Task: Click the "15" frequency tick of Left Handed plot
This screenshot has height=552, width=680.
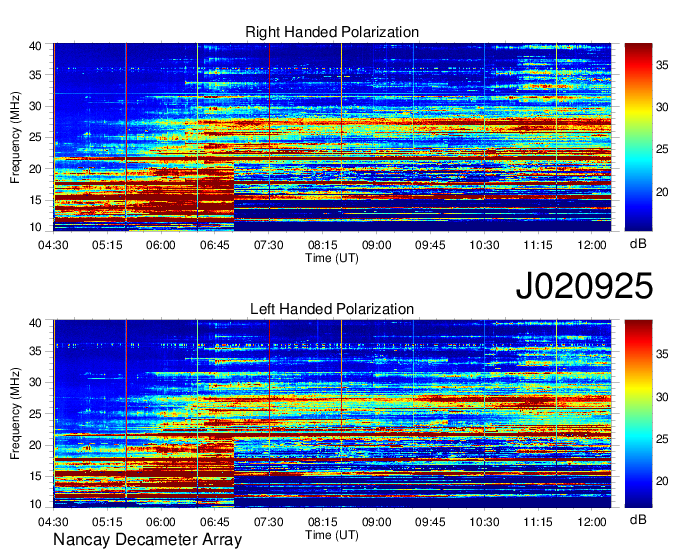Action: pyautogui.click(x=36, y=476)
